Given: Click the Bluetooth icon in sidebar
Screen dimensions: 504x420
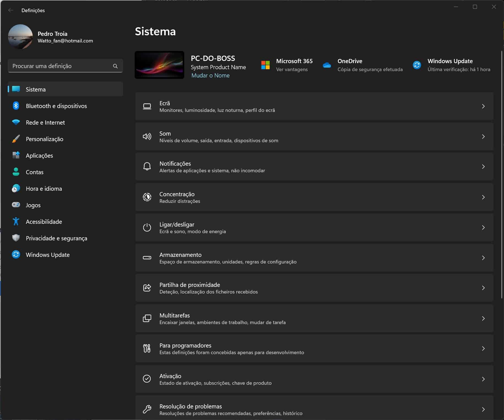Looking at the screenshot, I should click(16, 106).
